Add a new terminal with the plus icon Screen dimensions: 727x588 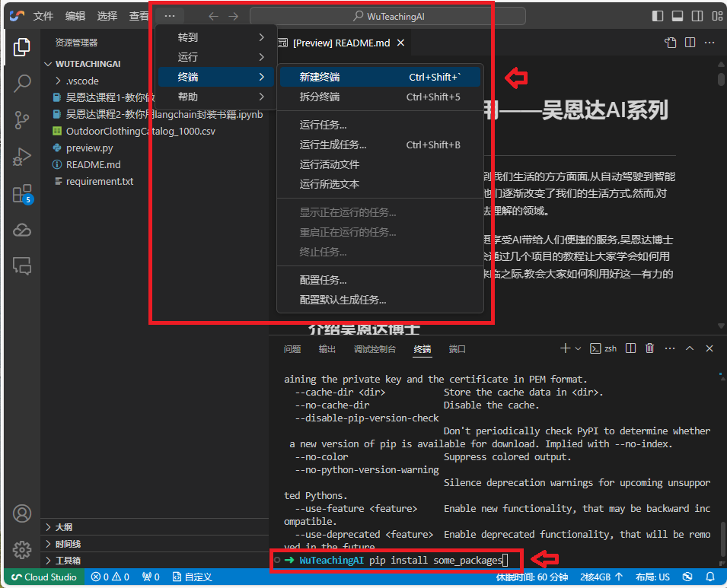[565, 348]
